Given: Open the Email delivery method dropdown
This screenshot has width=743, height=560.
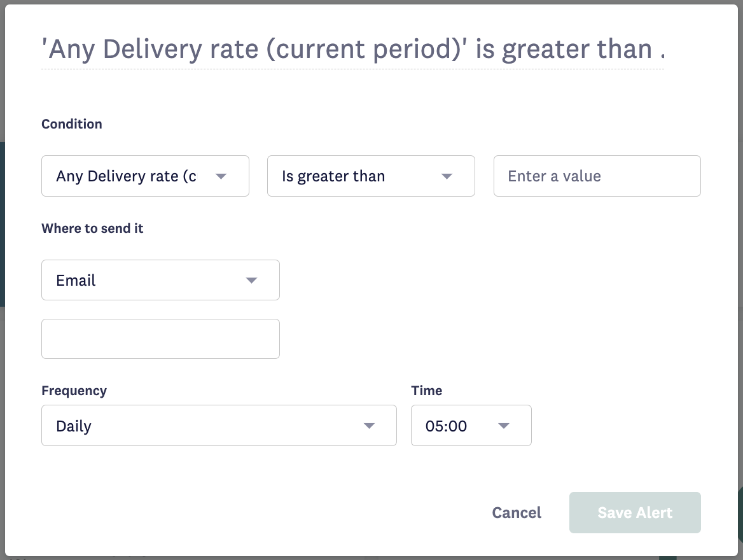Looking at the screenshot, I should click(x=146, y=280).
